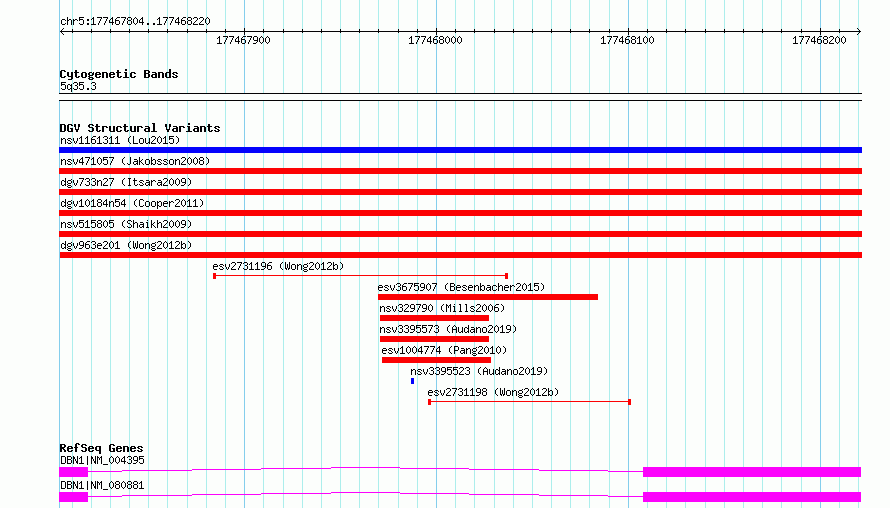890x508 pixels.
Task: Open the DBN1|NM_080881 gene label
Action: [x=102, y=485]
